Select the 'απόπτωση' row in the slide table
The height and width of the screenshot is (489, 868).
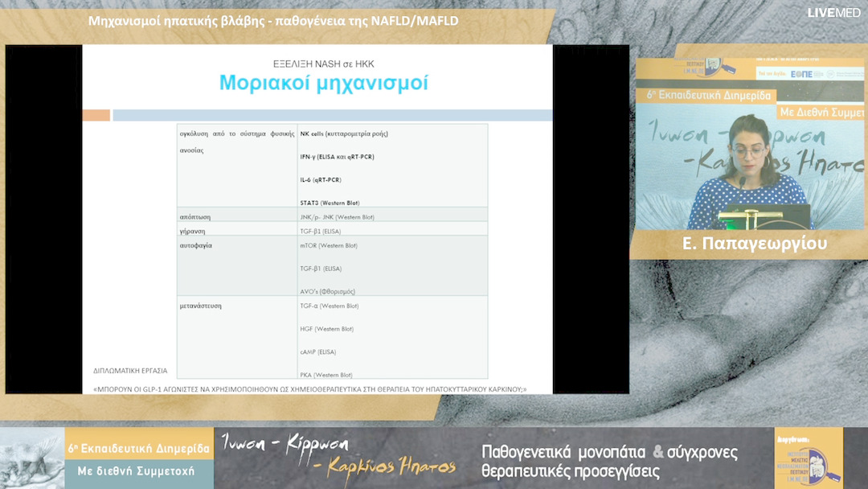(x=197, y=216)
